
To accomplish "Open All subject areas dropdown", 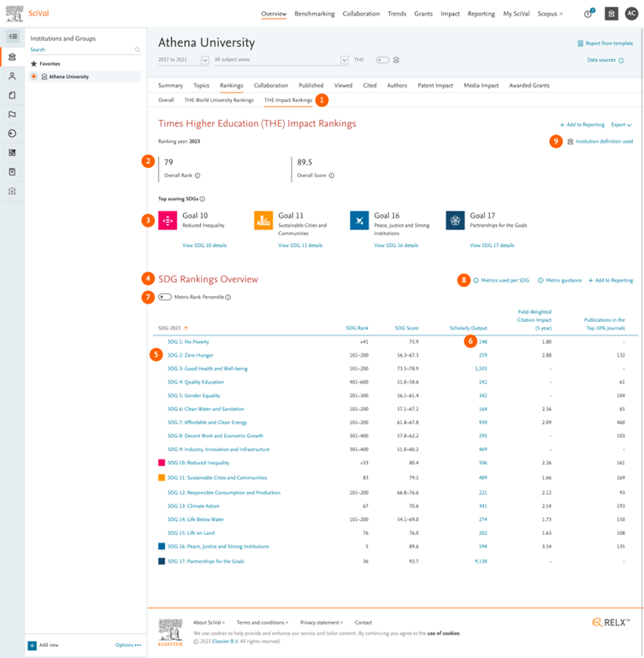I will (x=281, y=60).
